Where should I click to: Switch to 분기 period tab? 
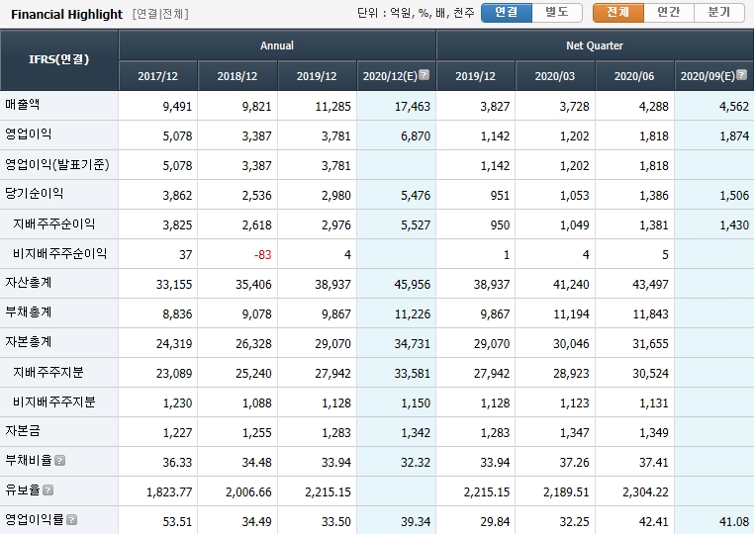pos(719,13)
